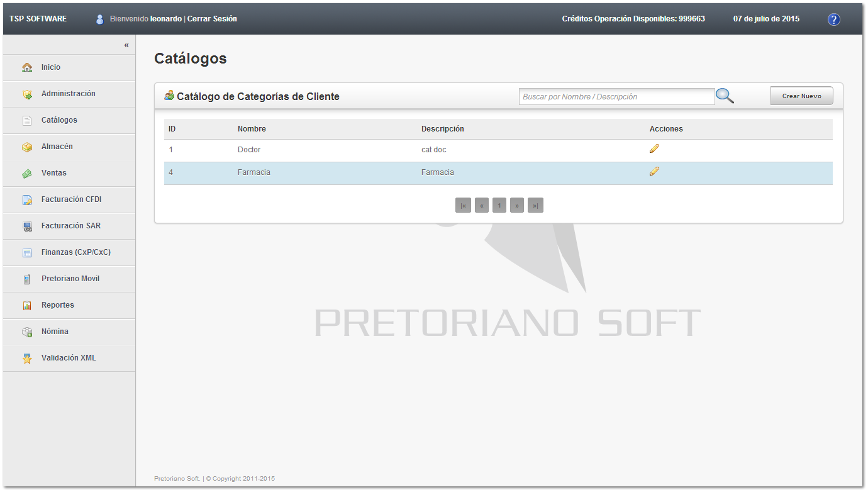The width and height of the screenshot is (868, 492).
Task: Click the ID 4 cell
Action: (x=171, y=172)
